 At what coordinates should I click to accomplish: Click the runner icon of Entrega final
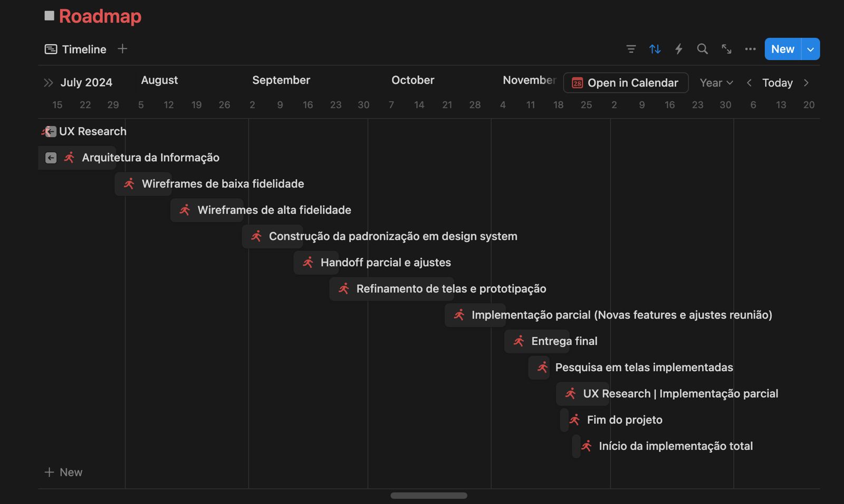pyautogui.click(x=519, y=341)
